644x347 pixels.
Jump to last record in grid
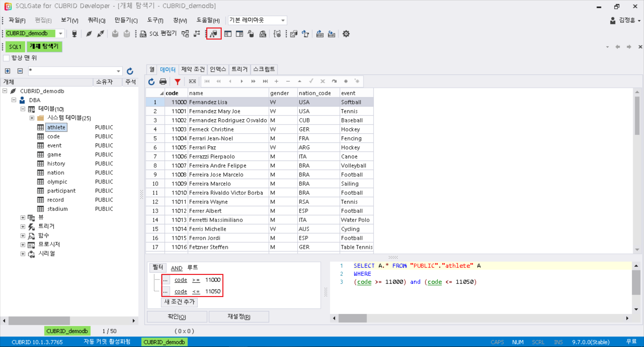(265, 81)
